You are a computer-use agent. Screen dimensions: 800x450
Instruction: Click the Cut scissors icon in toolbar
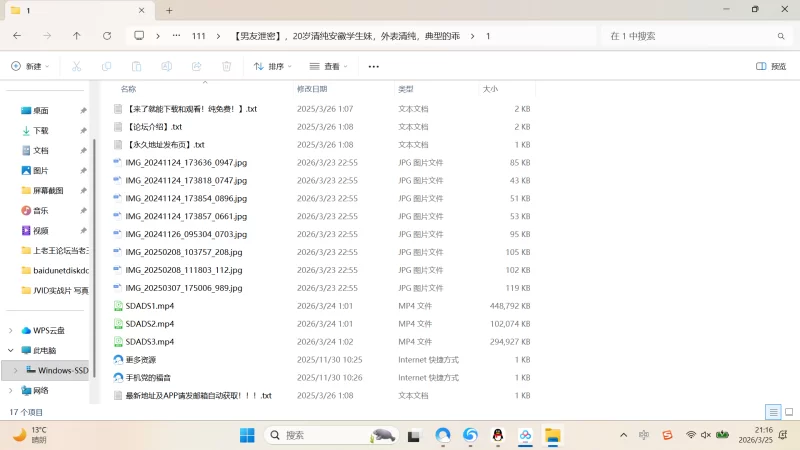[75, 66]
